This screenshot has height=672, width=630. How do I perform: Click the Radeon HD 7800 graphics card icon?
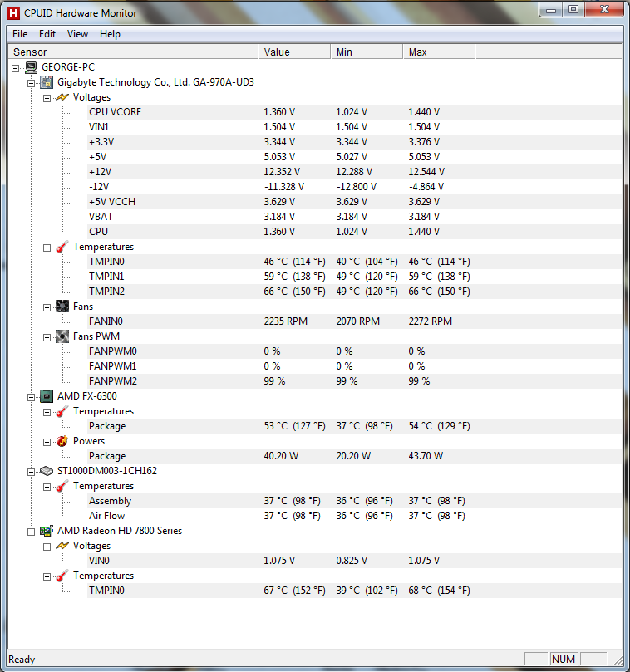pyautogui.click(x=47, y=531)
